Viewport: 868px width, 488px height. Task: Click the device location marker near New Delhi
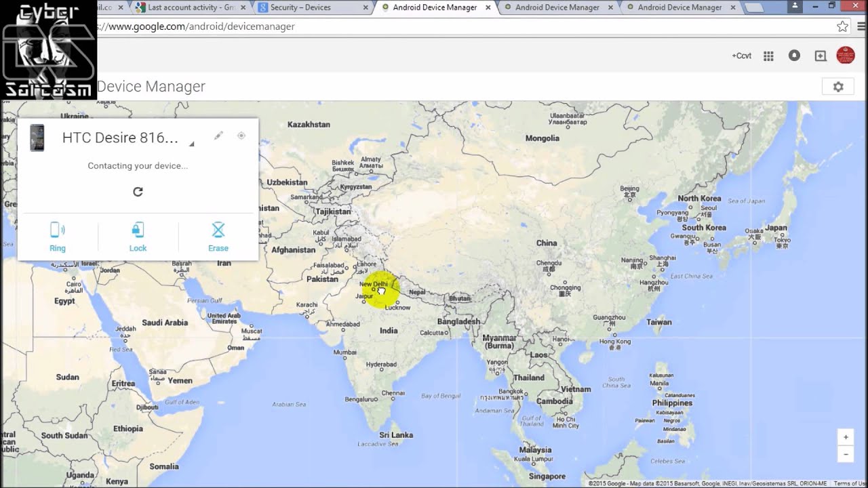tap(380, 289)
